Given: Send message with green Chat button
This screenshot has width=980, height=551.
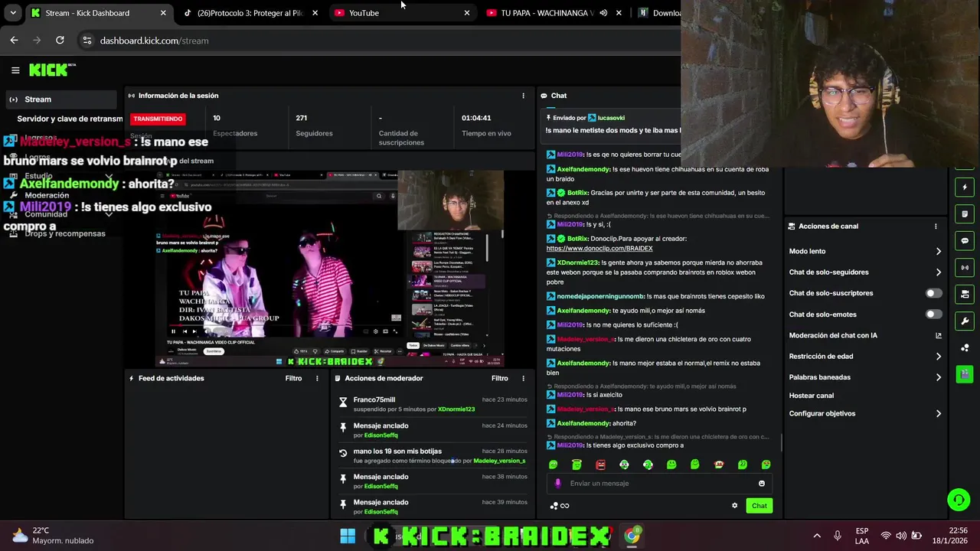Looking at the screenshot, I should [x=759, y=505].
